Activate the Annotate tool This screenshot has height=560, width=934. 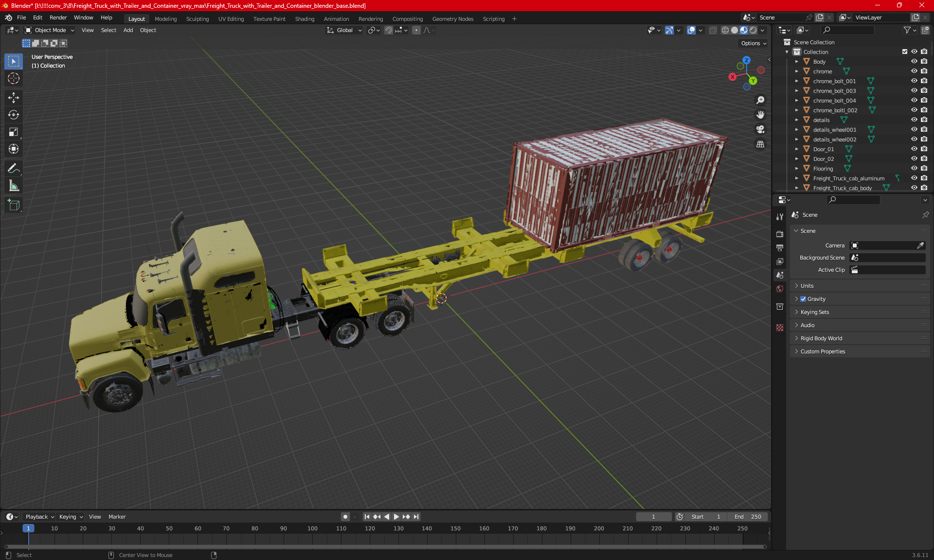(13, 169)
